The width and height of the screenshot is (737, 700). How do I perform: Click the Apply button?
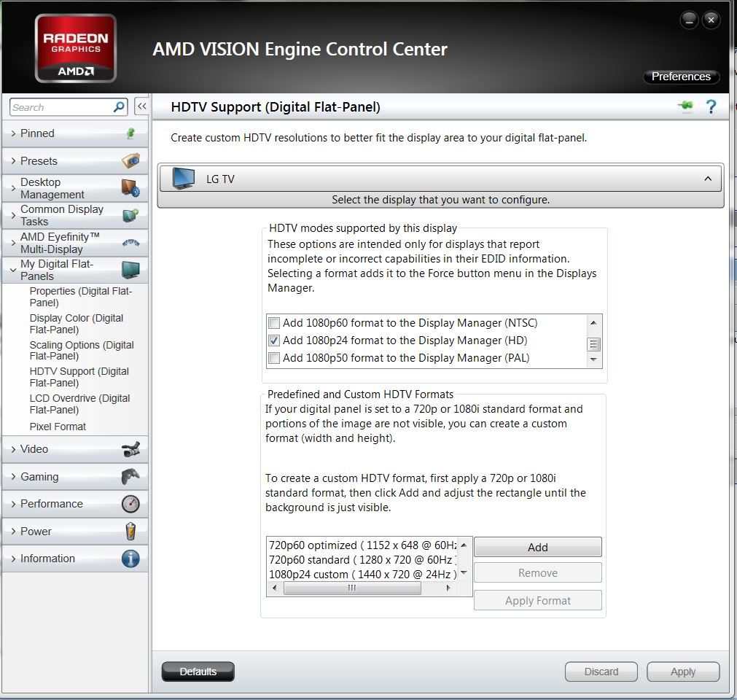pos(683,672)
